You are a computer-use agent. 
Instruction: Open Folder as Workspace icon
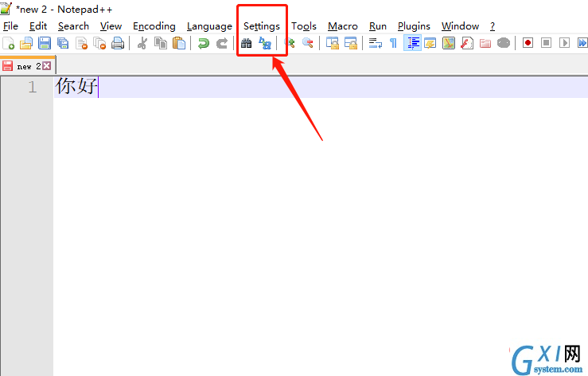click(x=485, y=43)
